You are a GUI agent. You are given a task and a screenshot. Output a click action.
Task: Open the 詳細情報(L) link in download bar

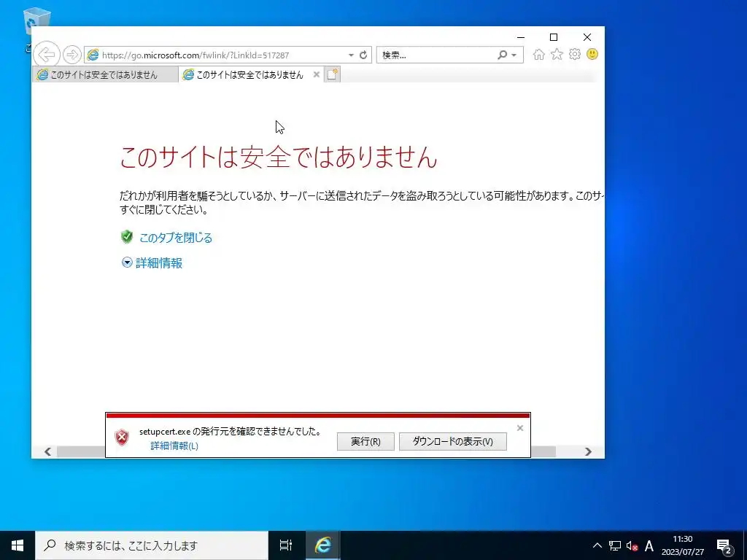pyautogui.click(x=174, y=446)
